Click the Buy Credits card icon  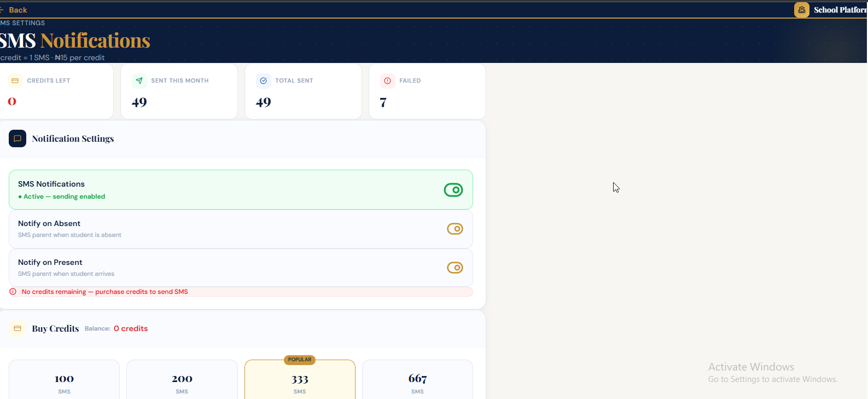(18, 328)
